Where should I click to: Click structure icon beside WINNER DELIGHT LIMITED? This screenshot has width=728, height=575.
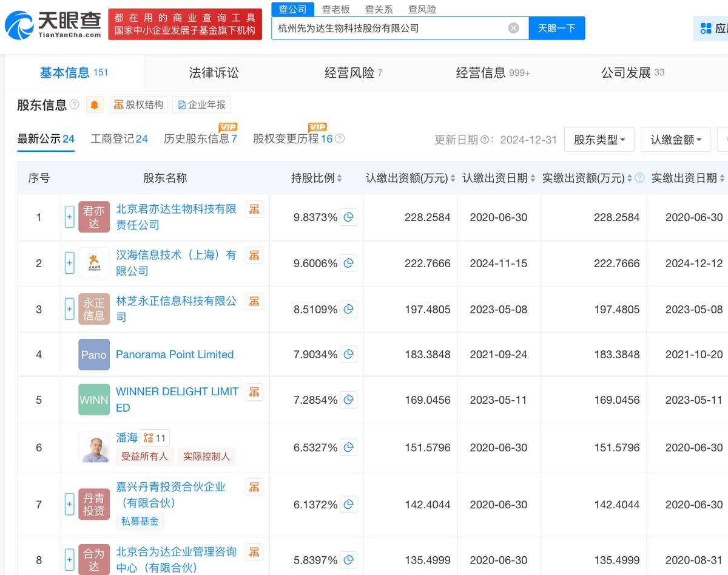(x=254, y=392)
